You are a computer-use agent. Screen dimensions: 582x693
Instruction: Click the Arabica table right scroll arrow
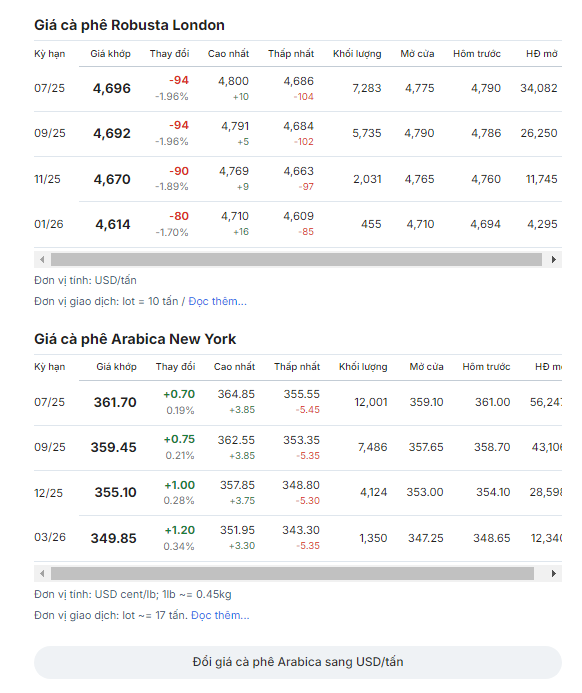pyautogui.click(x=553, y=574)
